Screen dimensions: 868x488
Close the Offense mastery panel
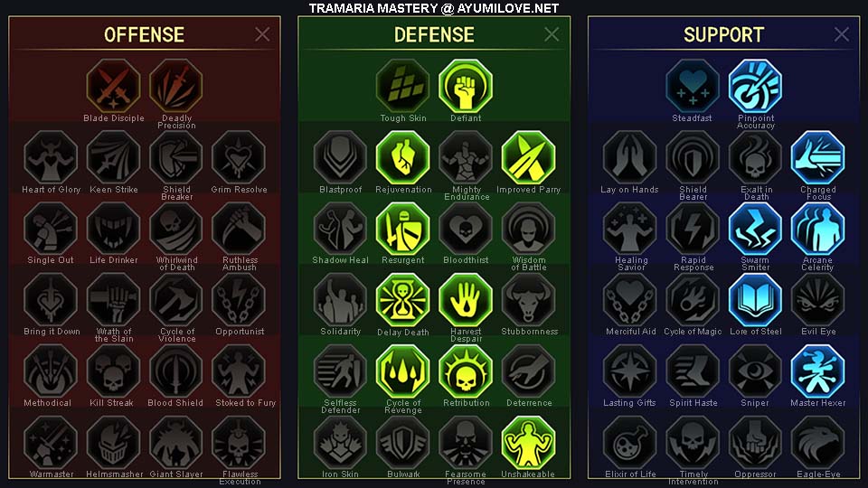tap(262, 34)
